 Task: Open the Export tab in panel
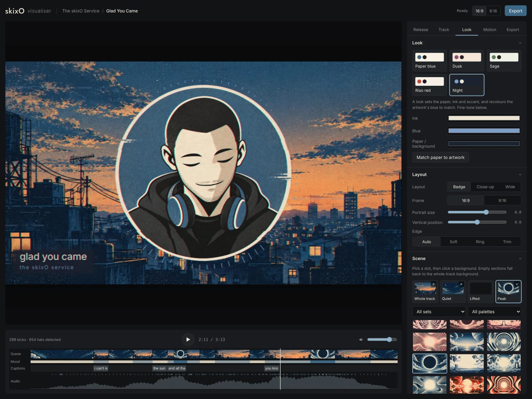(512, 30)
